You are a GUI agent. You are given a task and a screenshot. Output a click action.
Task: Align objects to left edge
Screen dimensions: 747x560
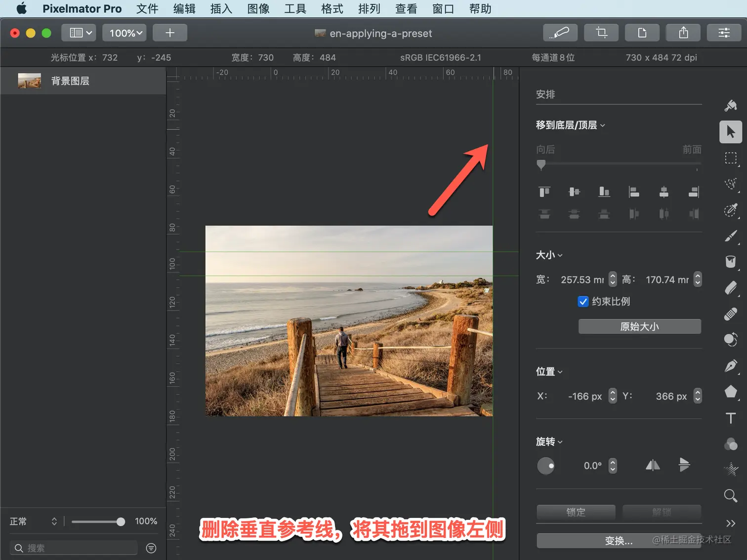click(x=634, y=192)
